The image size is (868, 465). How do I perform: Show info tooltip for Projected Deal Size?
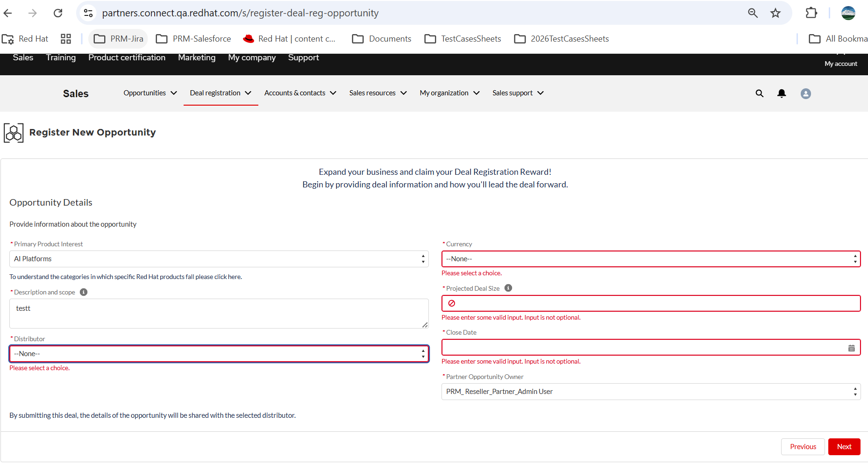click(508, 288)
